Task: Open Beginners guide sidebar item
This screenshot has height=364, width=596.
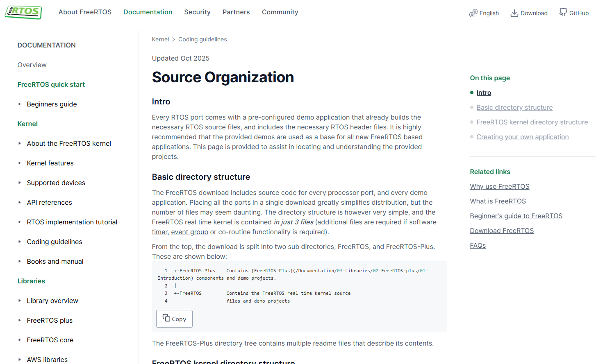Action: point(52,104)
